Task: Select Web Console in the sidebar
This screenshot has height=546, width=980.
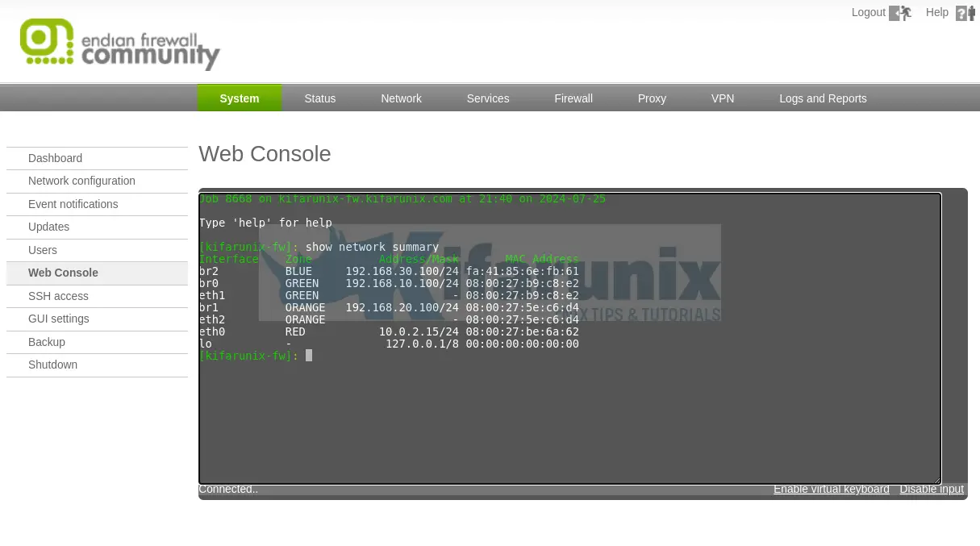Action: click(97, 273)
